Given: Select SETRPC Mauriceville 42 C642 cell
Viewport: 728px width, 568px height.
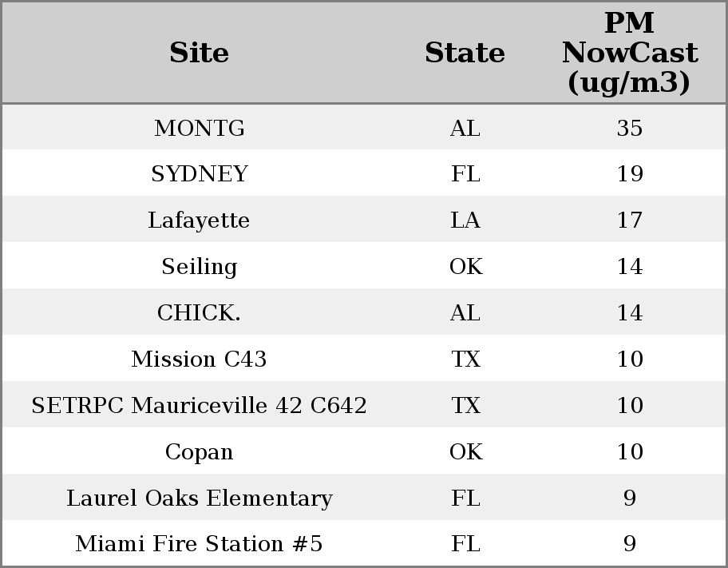Looking at the screenshot, I should point(199,406).
